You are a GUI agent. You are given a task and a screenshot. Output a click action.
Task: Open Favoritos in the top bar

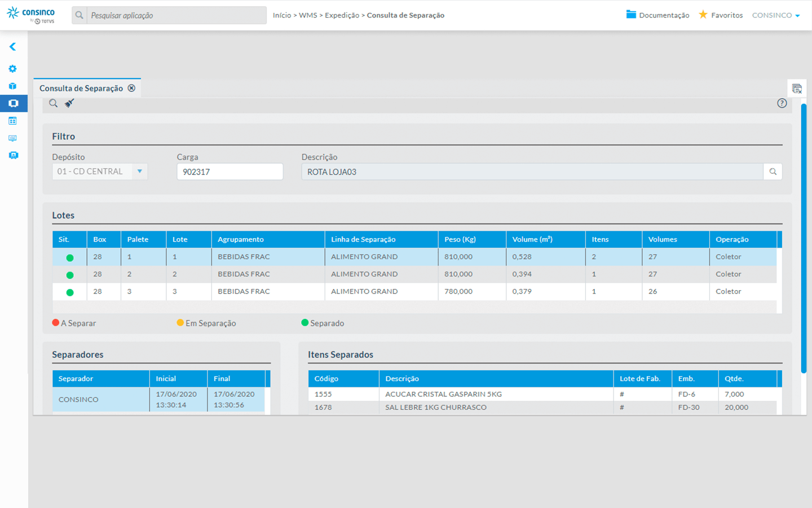pos(721,15)
